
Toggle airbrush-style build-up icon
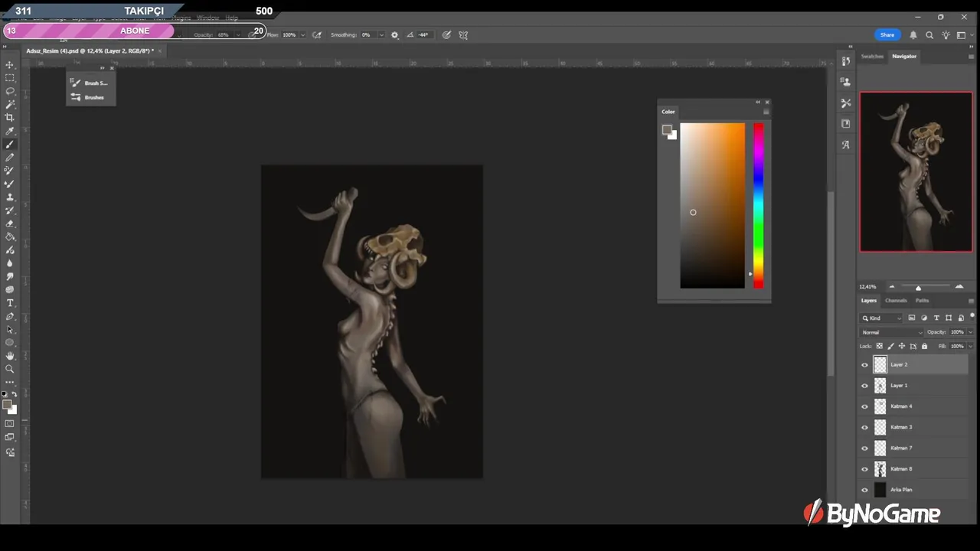(317, 34)
